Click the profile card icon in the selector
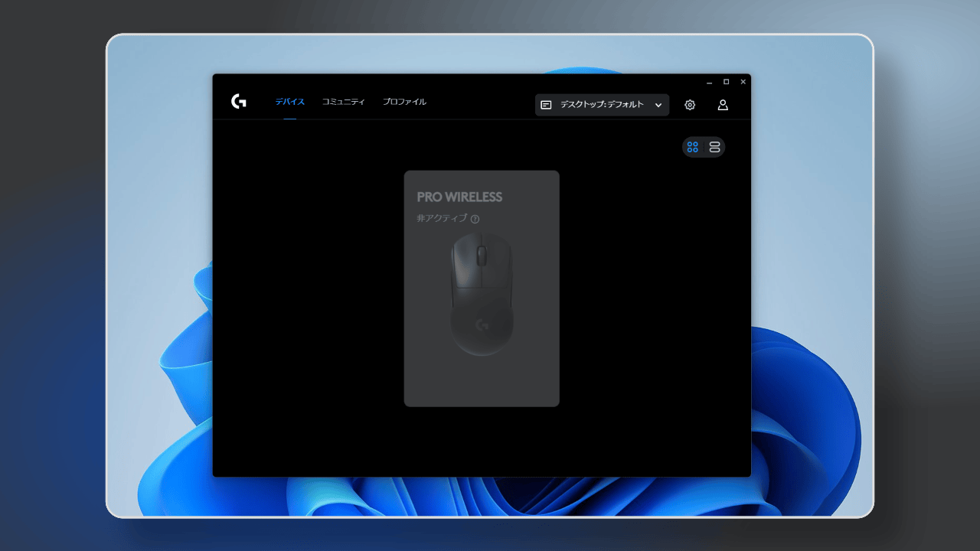The height and width of the screenshot is (551, 980). (546, 104)
